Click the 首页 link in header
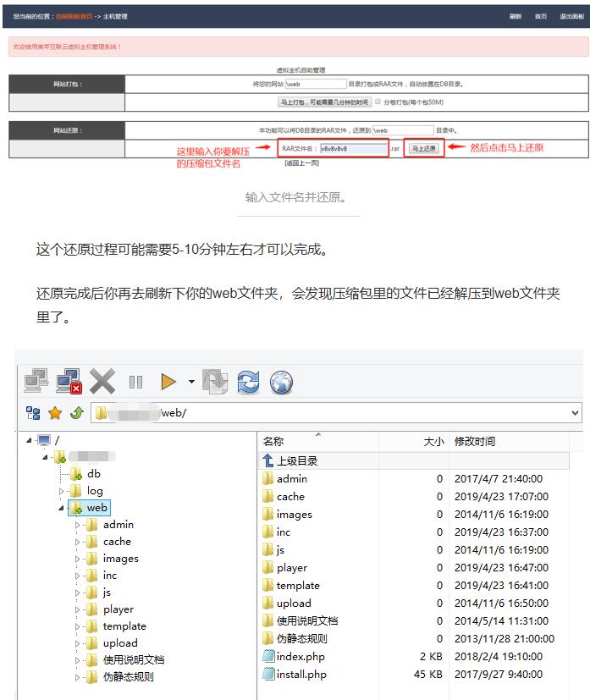This screenshot has height=700, width=590. (541, 17)
